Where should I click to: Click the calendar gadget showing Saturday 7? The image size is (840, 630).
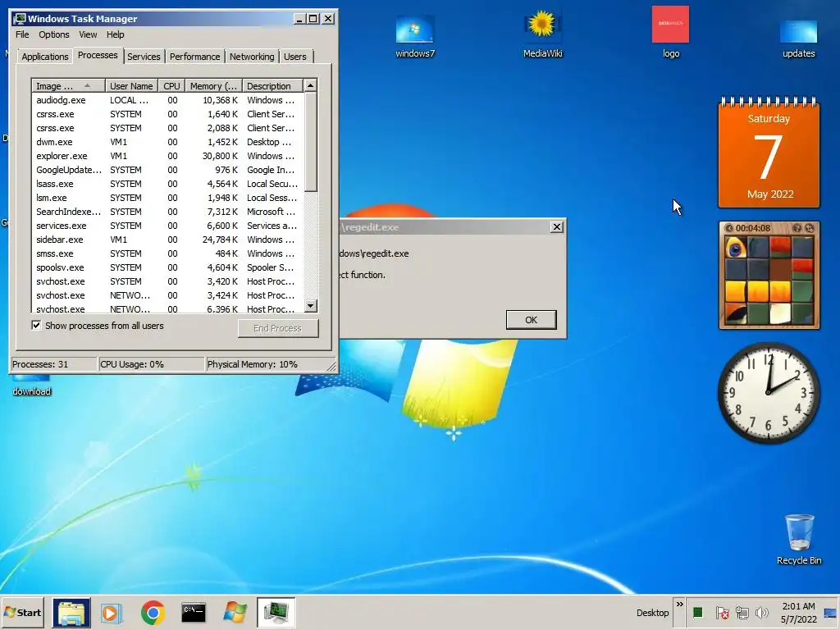pos(769,152)
